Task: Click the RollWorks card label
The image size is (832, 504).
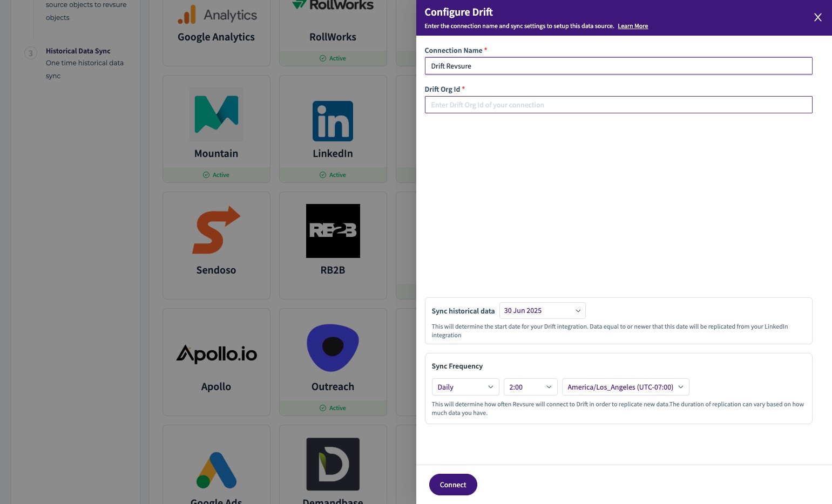Action: click(333, 37)
